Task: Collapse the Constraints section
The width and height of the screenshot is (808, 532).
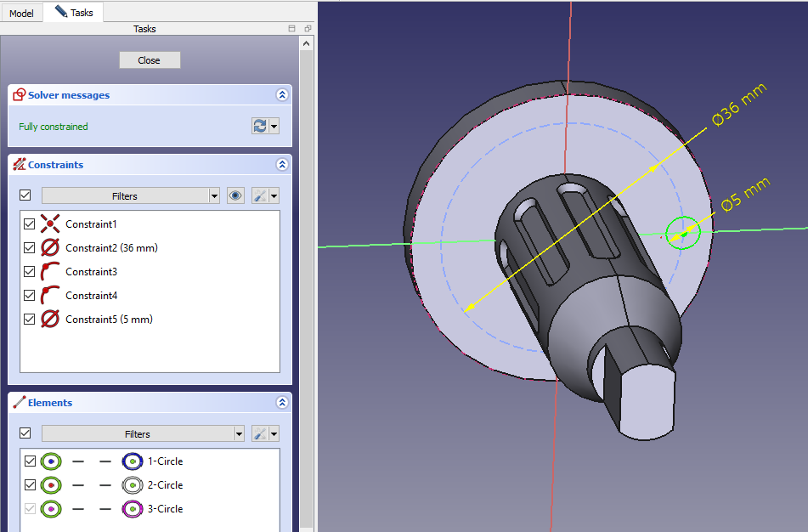Action: coord(281,165)
